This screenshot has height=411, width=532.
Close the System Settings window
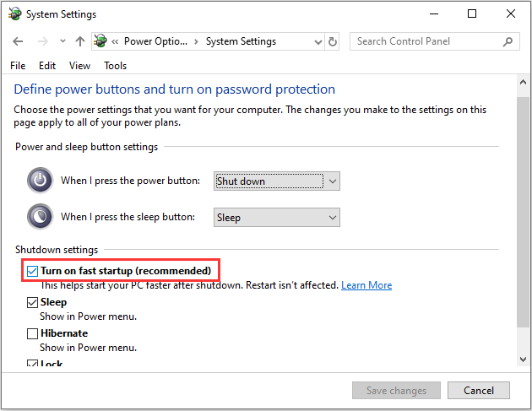click(x=511, y=14)
